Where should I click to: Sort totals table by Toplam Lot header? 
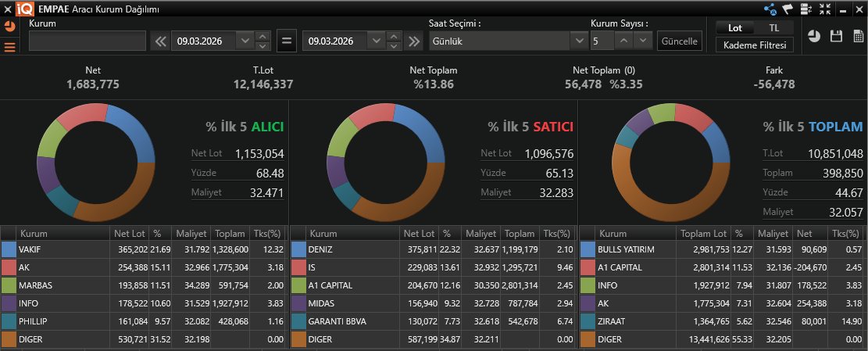click(704, 234)
